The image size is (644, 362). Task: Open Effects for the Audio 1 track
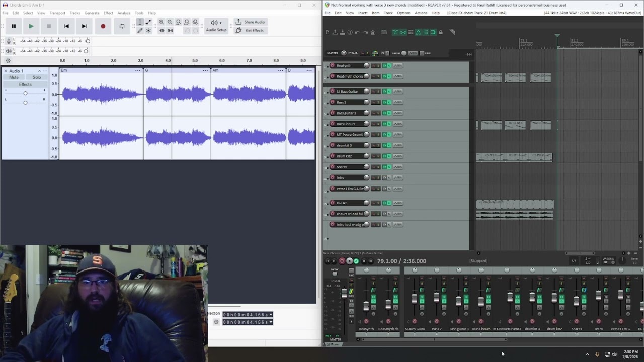[25, 84]
